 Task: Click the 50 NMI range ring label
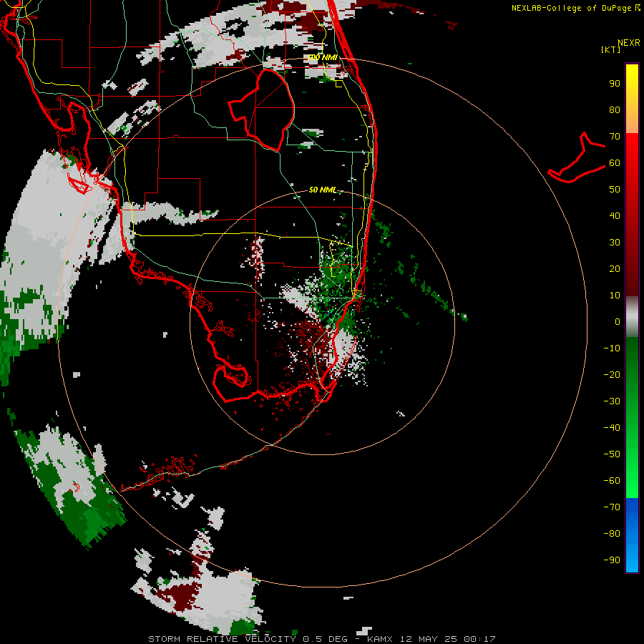(323, 190)
